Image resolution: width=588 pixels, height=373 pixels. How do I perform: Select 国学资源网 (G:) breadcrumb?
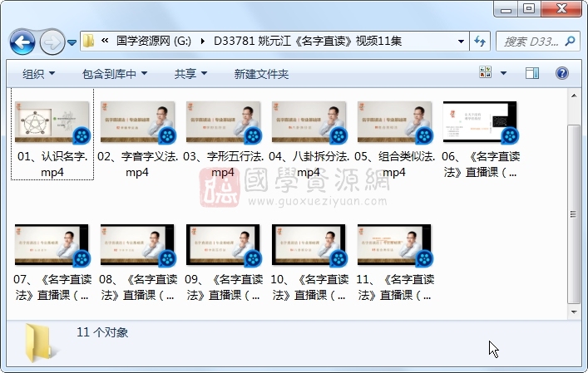click(154, 41)
